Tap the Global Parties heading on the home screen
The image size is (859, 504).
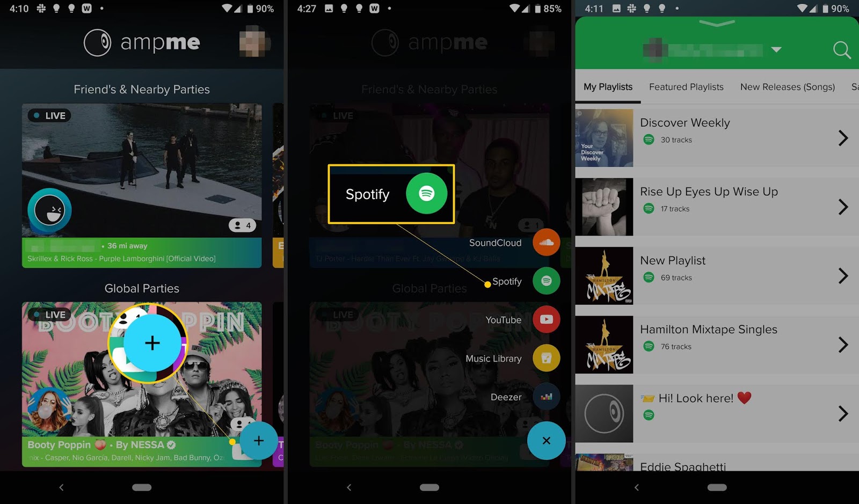[142, 289]
